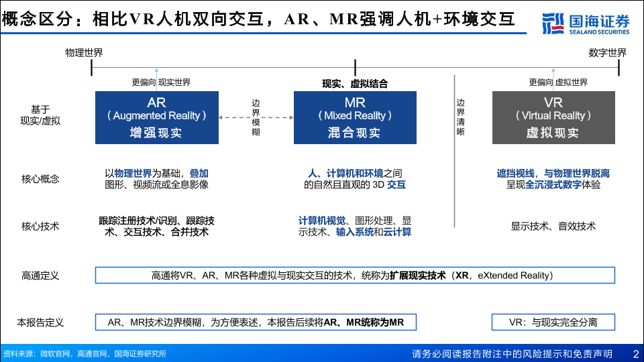Click the dashed double arrow between AR and MR

coord(256,118)
